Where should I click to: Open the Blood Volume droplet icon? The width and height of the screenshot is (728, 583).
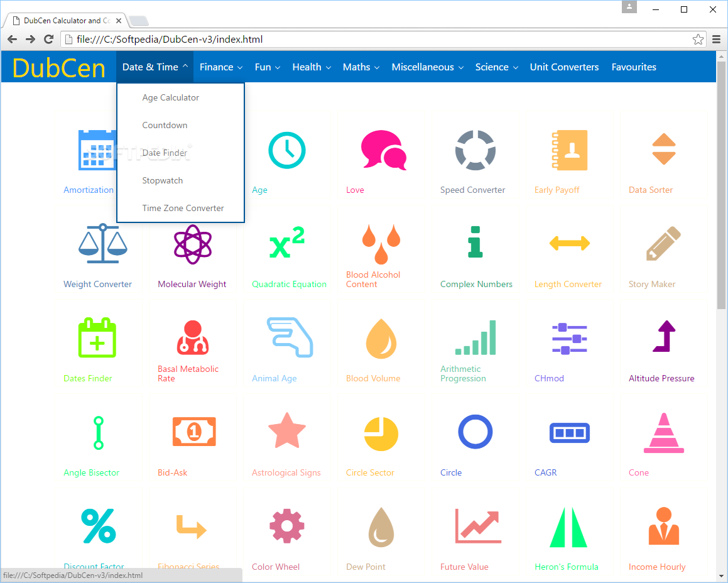[381, 339]
